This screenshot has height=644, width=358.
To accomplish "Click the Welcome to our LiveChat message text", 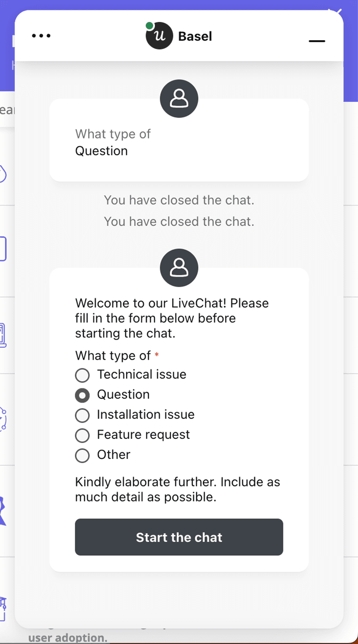I will [x=172, y=318].
